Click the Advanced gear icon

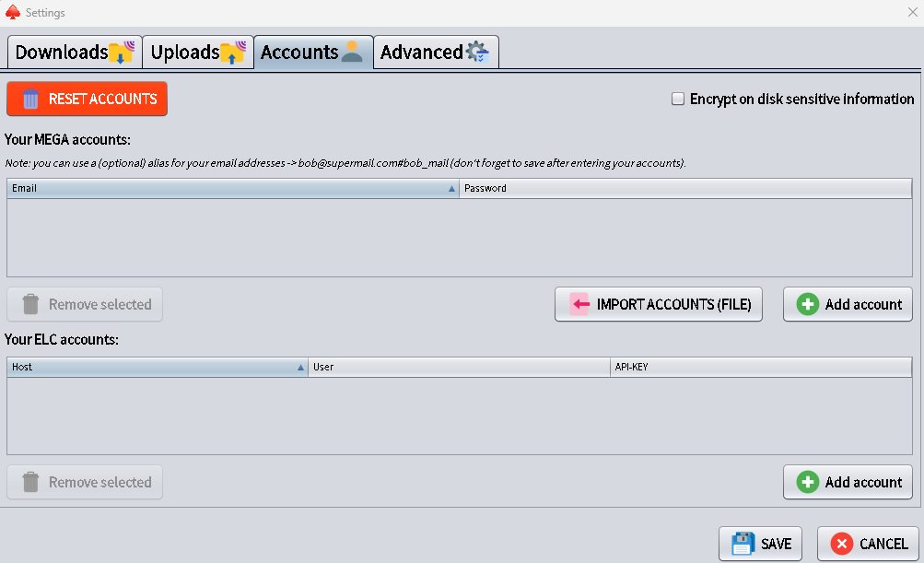[x=476, y=53]
